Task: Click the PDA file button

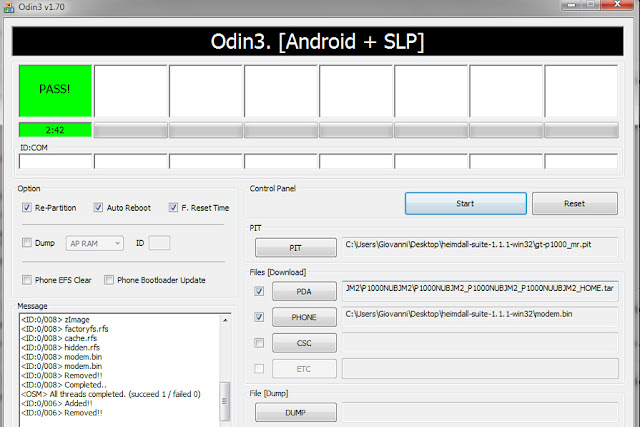Action: 304,291
